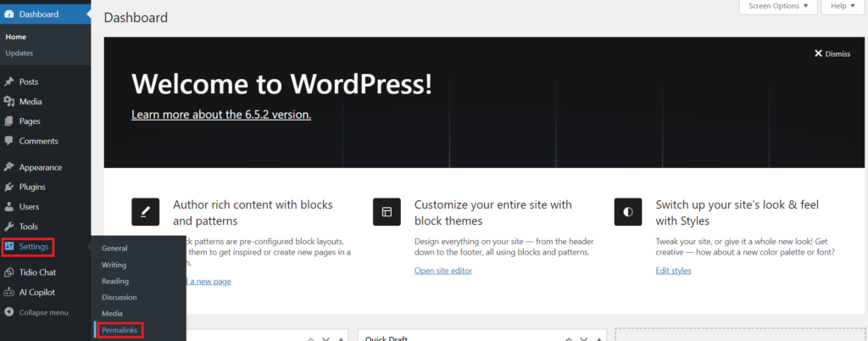Image resolution: width=868 pixels, height=341 pixels.
Task: Open the Dashboard menu gauge icon
Action: click(8, 14)
